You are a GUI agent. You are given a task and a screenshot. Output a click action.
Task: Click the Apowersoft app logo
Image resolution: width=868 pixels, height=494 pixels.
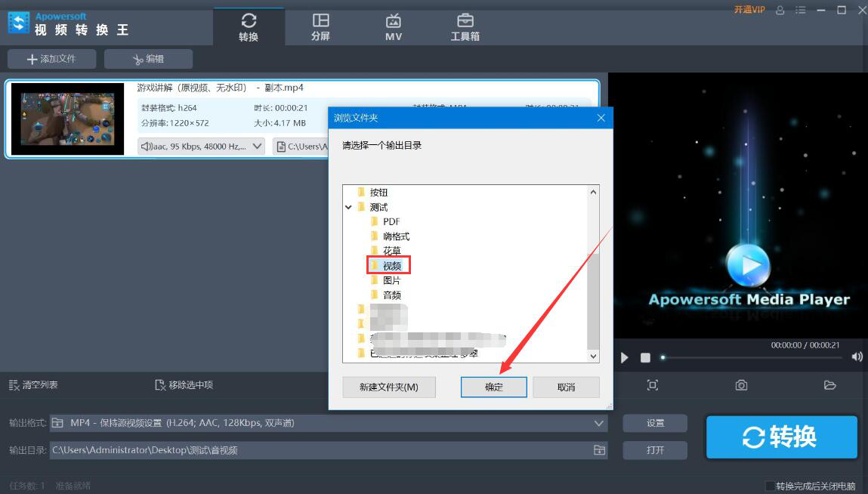pyautogui.click(x=19, y=24)
